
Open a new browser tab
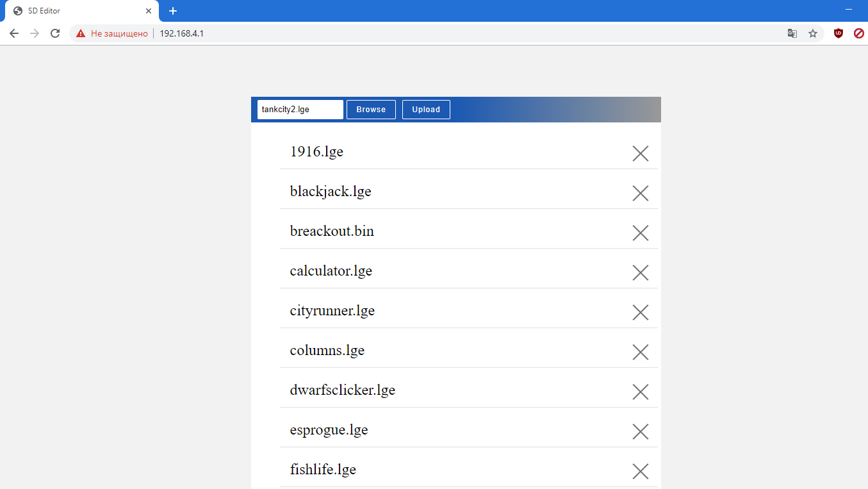173,11
